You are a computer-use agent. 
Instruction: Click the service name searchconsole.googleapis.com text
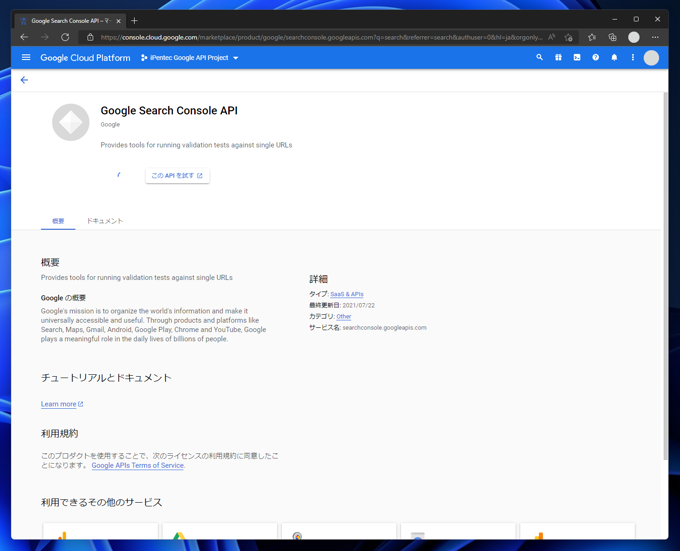pyautogui.click(x=385, y=328)
